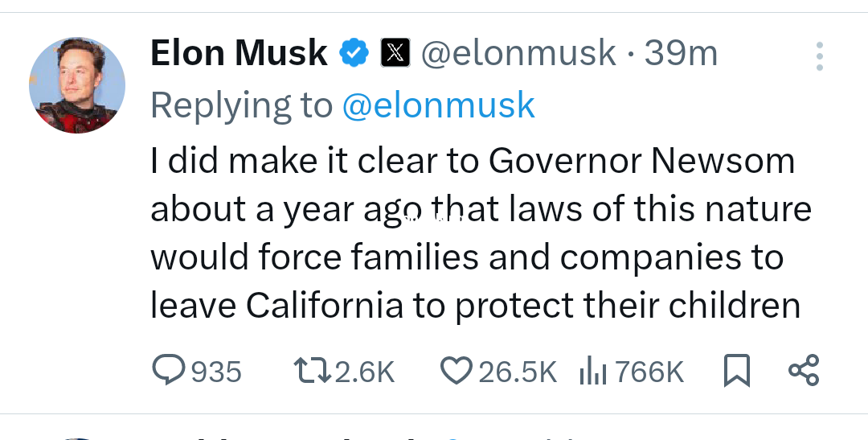
Task: Click the 39m timestamp
Action: [x=681, y=54]
